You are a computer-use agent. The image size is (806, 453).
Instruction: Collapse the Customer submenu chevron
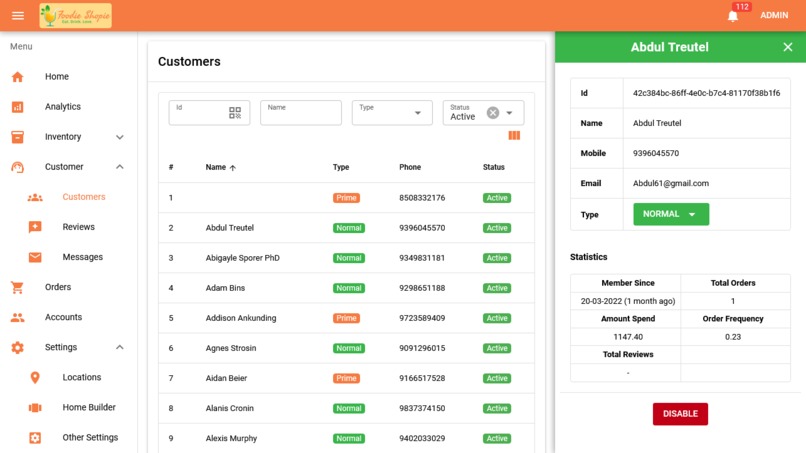click(x=120, y=167)
